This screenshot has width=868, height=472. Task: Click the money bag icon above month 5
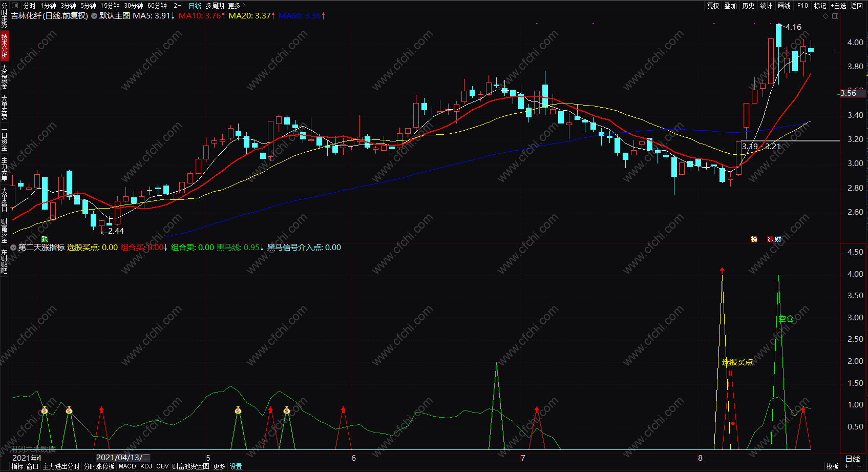pos(238,411)
